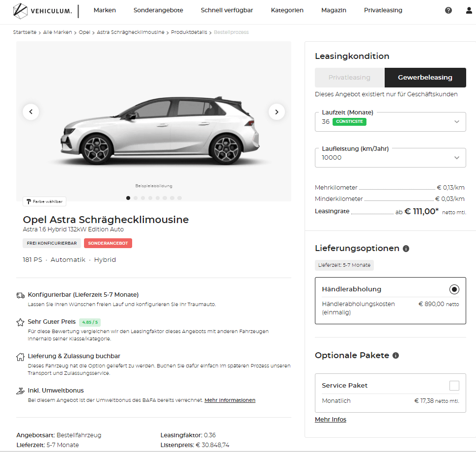The height and width of the screenshot is (452, 476).
Task: Open the Laufzeit (Monate) dropdown
Action: click(x=391, y=122)
